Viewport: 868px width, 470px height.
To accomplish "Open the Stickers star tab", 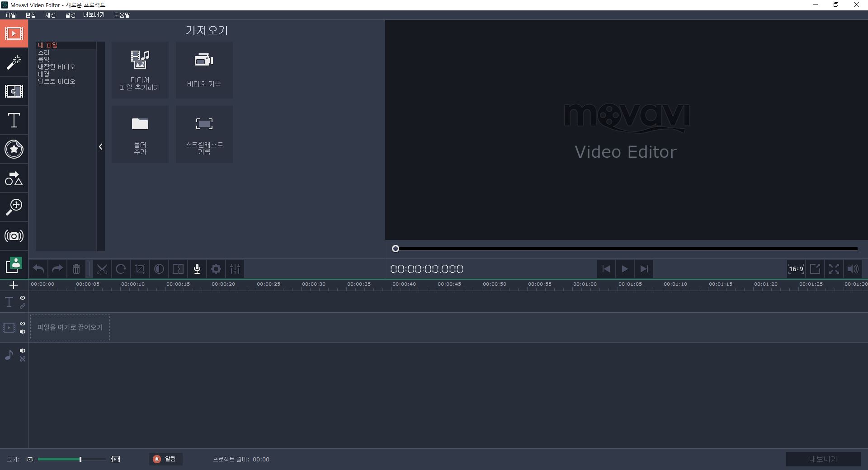I will pyautogui.click(x=14, y=149).
